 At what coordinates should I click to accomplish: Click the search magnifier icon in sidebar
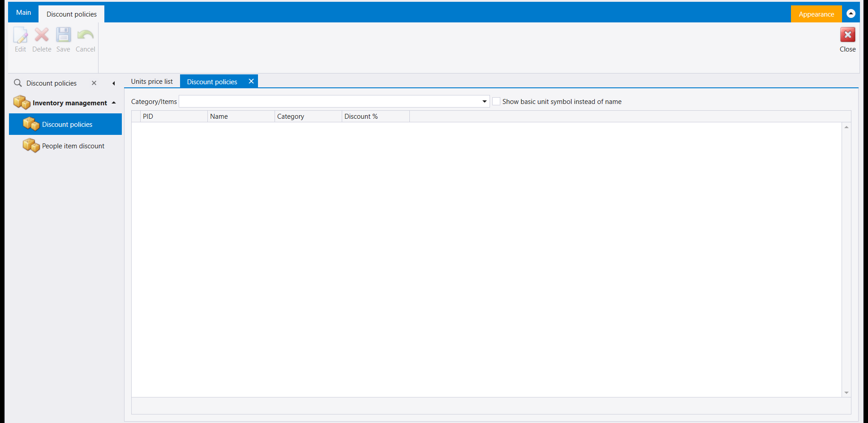(x=18, y=83)
